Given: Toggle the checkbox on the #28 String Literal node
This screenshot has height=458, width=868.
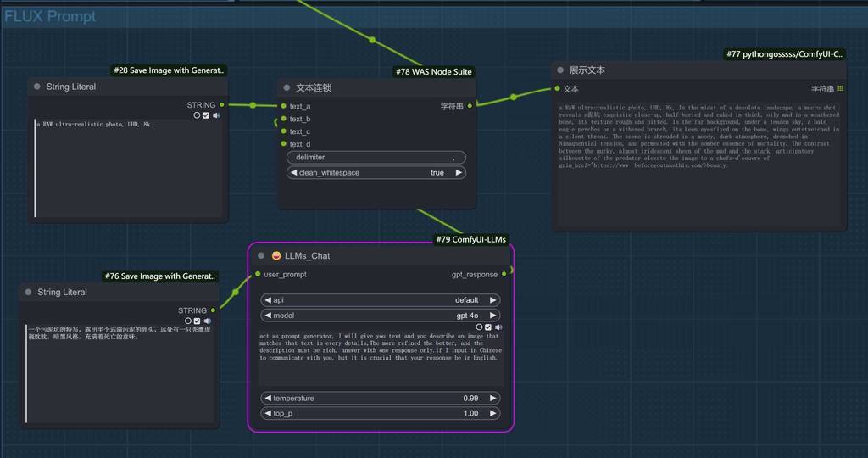Looking at the screenshot, I should coord(206,115).
